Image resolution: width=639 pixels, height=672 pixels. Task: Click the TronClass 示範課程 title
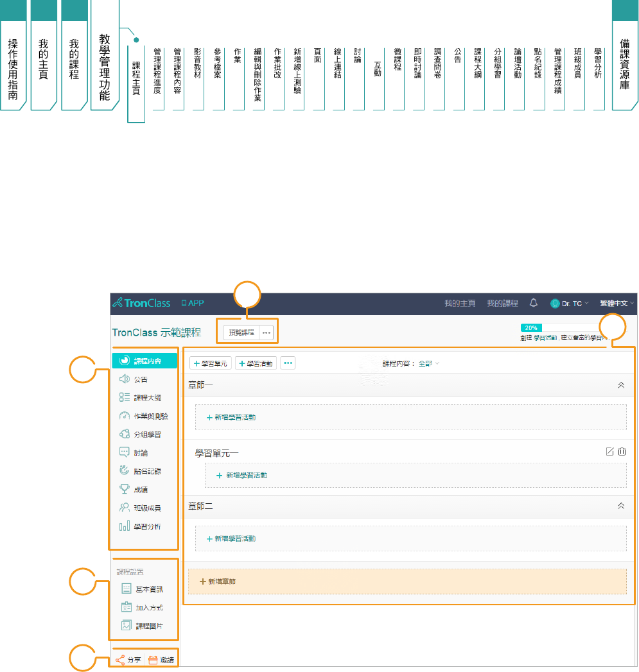[157, 332]
